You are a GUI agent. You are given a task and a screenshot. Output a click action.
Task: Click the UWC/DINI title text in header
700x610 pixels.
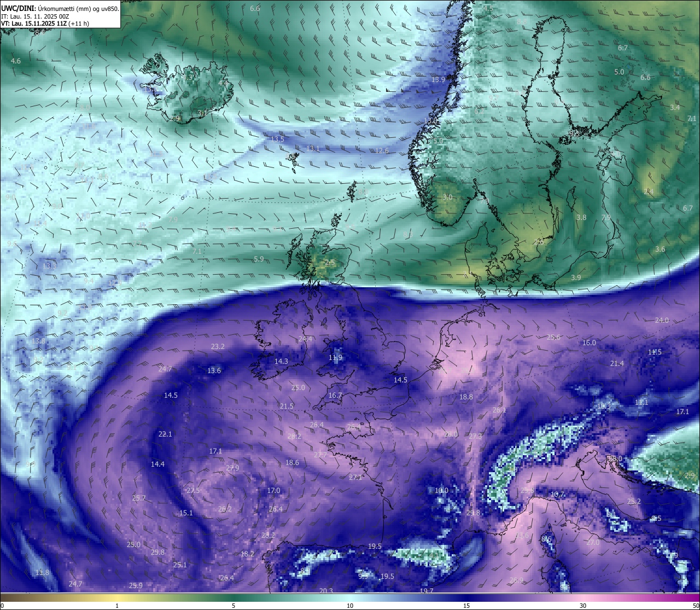tap(19, 8)
